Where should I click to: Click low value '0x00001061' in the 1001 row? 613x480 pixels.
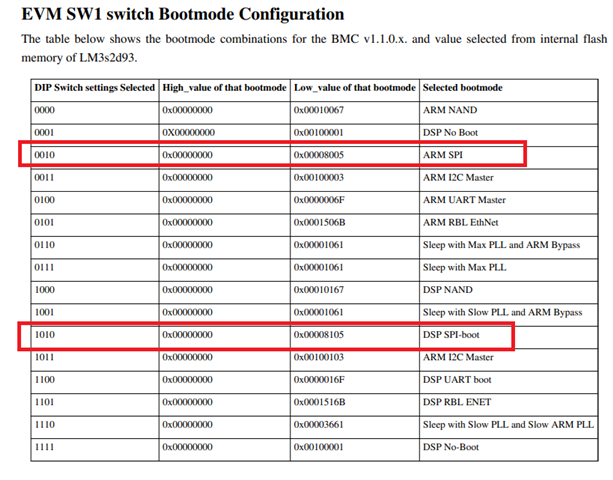[x=319, y=312]
